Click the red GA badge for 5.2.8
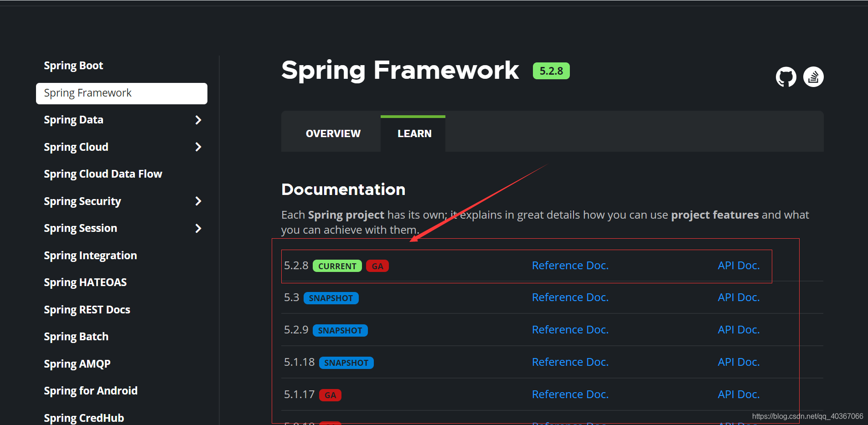The image size is (868, 425). coord(377,266)
